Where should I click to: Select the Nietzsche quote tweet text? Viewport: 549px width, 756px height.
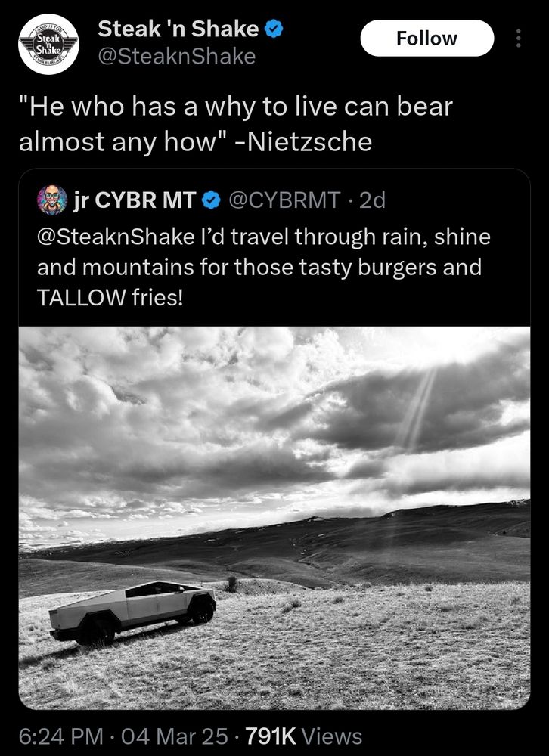[234, 124]
